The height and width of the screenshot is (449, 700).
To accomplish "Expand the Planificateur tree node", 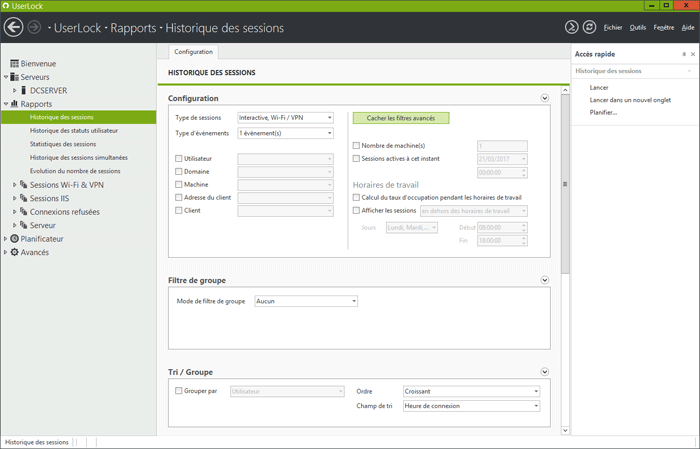I will point(6,238).
